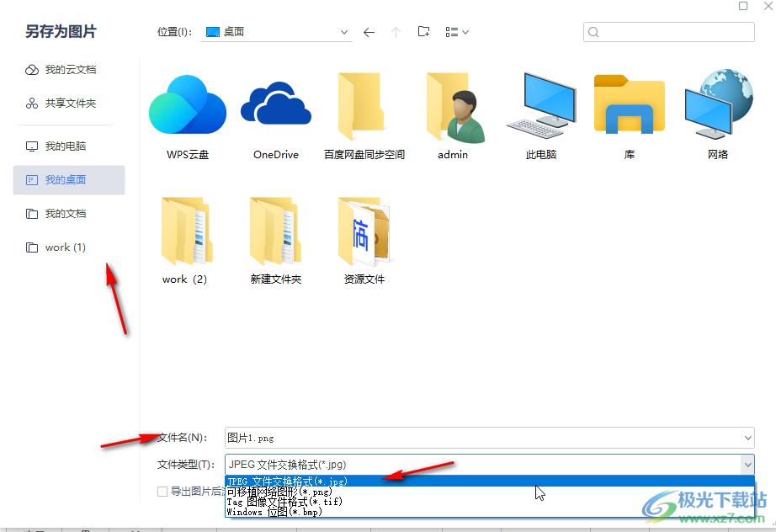
Task: Open the OneDrive cloud icon
Action: 276,103
